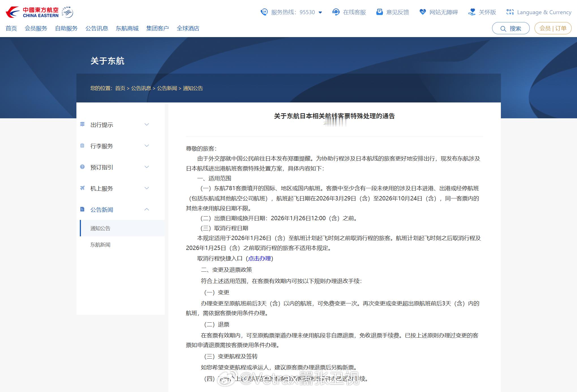Click the magnifier icon in search button
Screen dimensions: 577x392
click(x=503, y=29)
